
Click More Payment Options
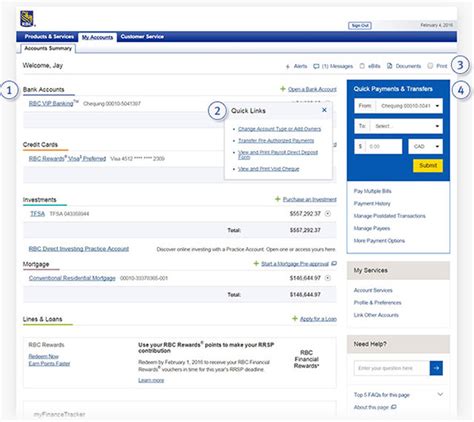coord(379,241)
